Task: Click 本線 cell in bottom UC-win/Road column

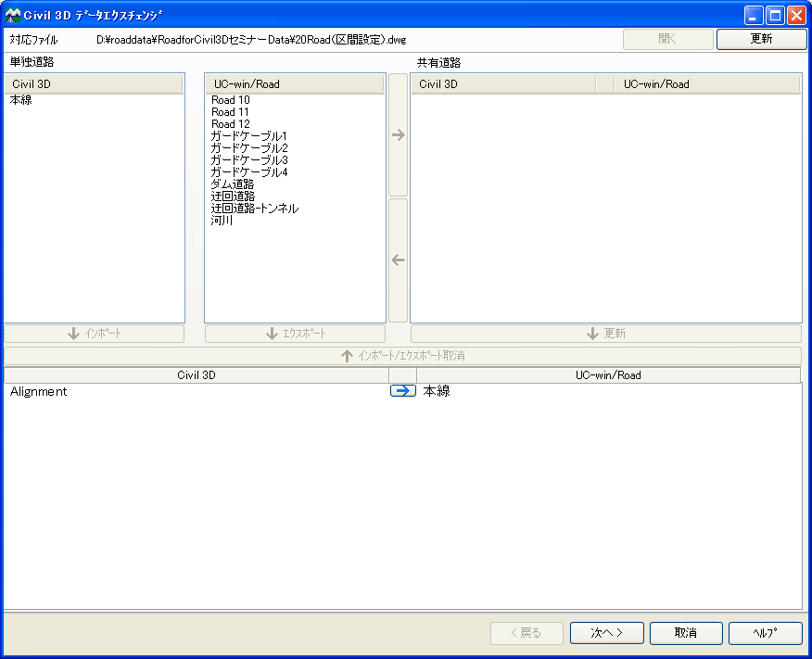Action: pyautogui.click(x=437, y=391)
